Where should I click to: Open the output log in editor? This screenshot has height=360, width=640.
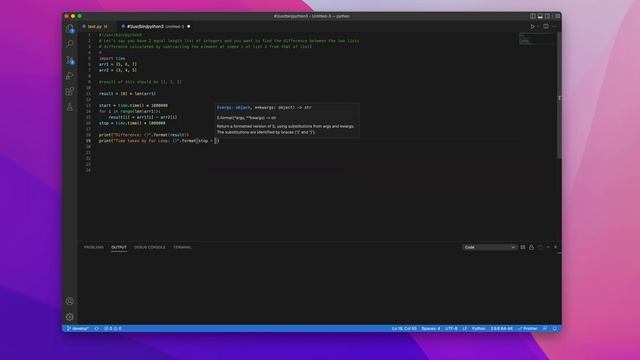[540, 247]
